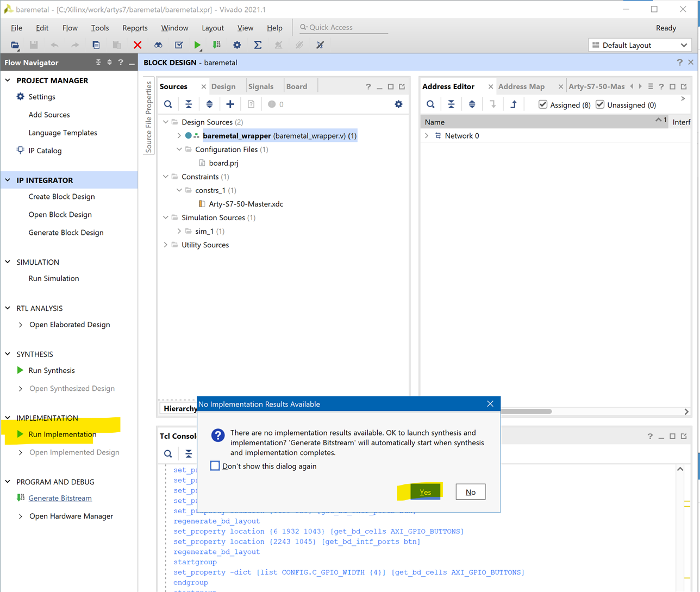Screen dimensions: 700x592
Task: Open Settings gear icon in main toolbar
Action: tap(237, 45)
